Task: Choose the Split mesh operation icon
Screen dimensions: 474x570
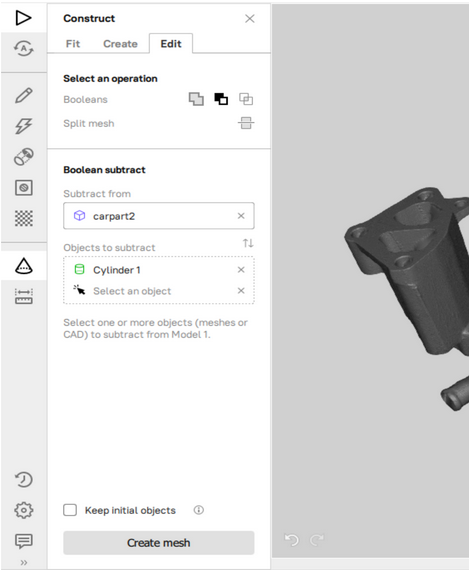Action: click(x=246, y=123)
